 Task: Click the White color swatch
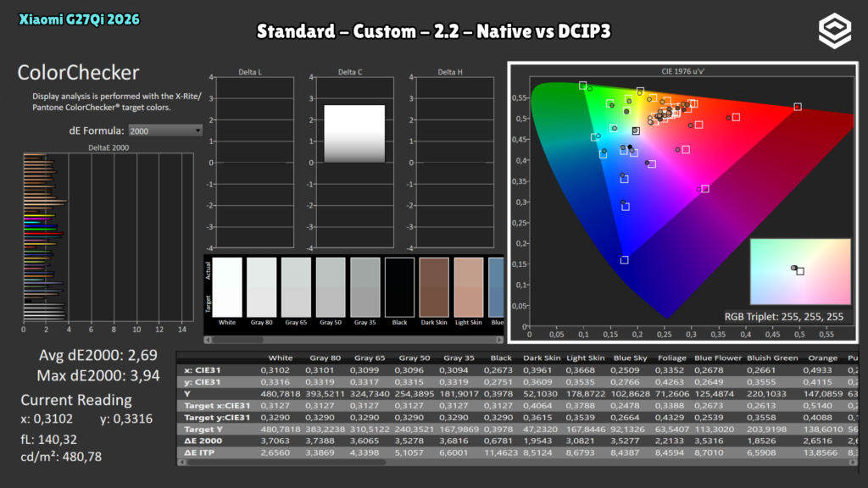coord(227,287)
